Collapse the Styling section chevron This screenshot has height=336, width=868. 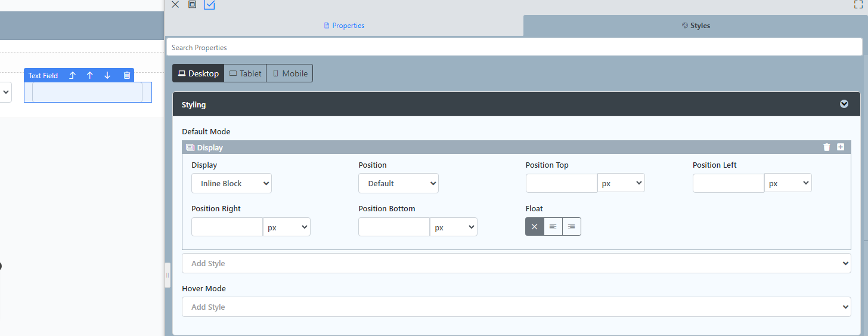click(x=844, y=104)
